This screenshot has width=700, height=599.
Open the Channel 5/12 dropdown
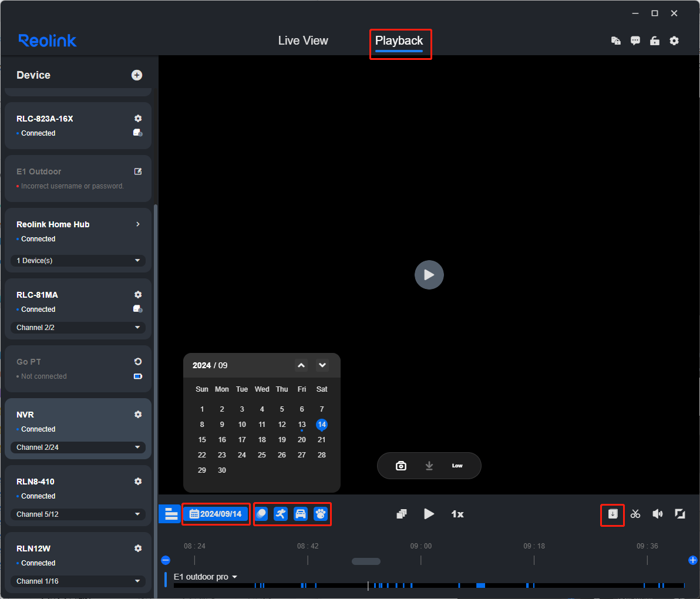click(78, 514)
